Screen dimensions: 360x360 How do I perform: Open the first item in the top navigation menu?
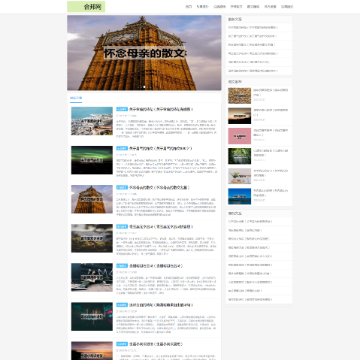[189, 7]
